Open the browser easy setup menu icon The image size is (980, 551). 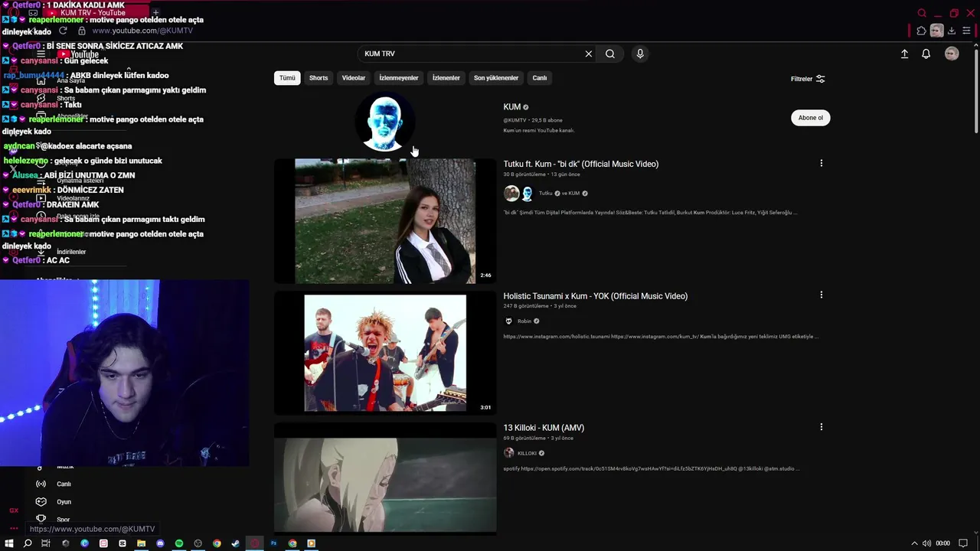[x=967, y=31]
